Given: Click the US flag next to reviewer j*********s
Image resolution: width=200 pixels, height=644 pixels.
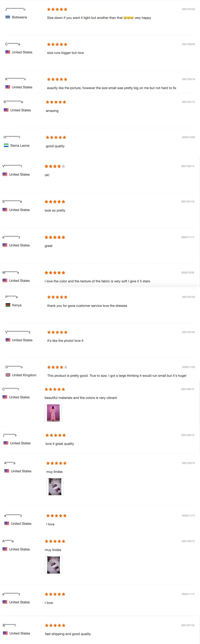Looking at the screenshot, I should click(x=6, y=443).
